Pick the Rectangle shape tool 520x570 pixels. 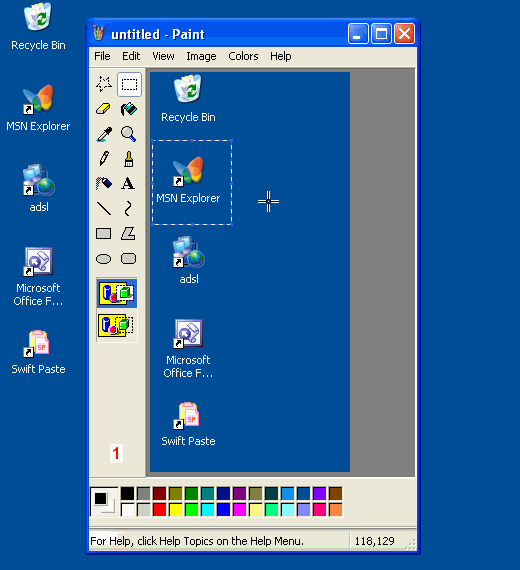104,233
